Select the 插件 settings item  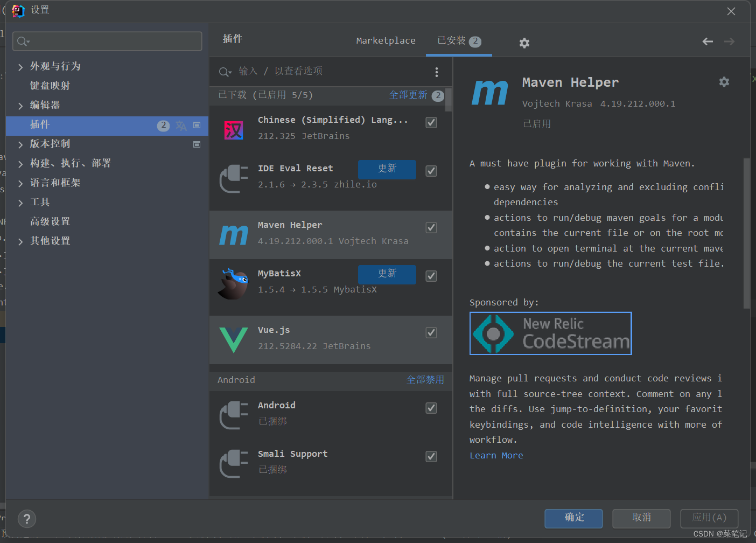(107, 125)
